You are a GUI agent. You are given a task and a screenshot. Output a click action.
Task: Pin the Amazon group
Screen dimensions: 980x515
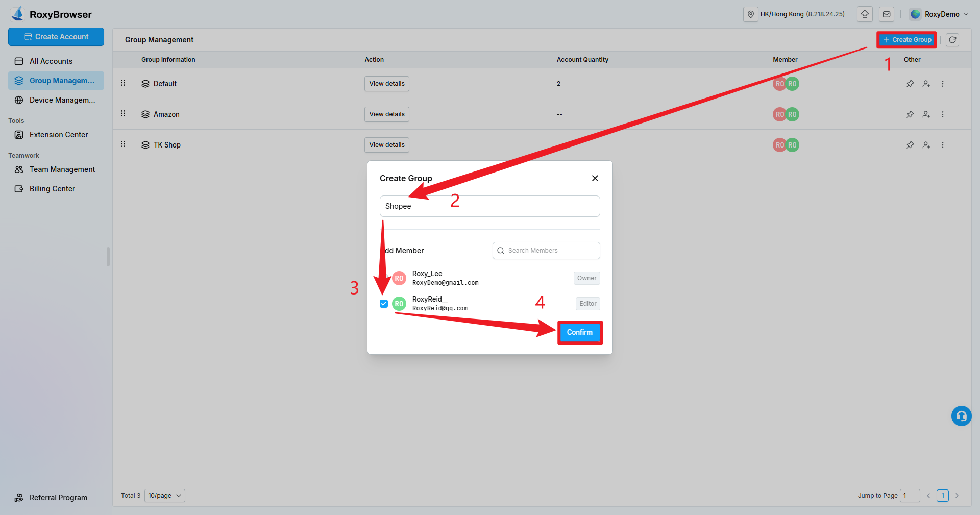910,114
